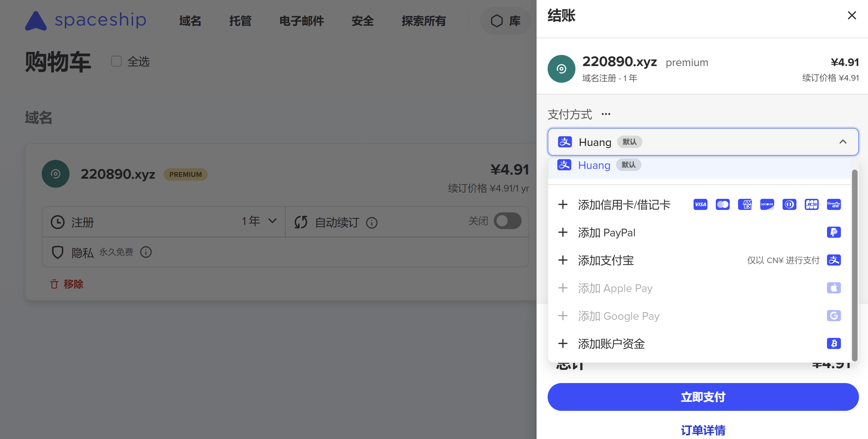The image size is (868, 439).
Task: Click the American Express icon
Action: pyautogui.click(x=745, y=204)
